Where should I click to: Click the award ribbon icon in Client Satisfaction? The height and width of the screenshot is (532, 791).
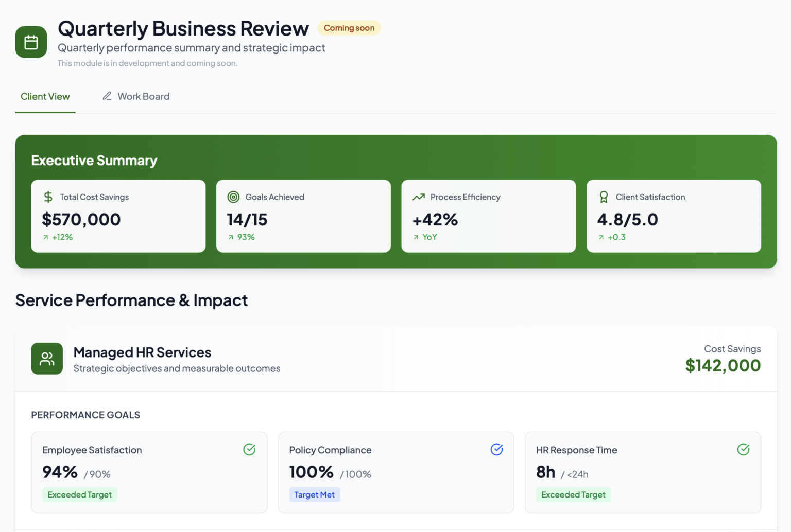coord(604,197)
